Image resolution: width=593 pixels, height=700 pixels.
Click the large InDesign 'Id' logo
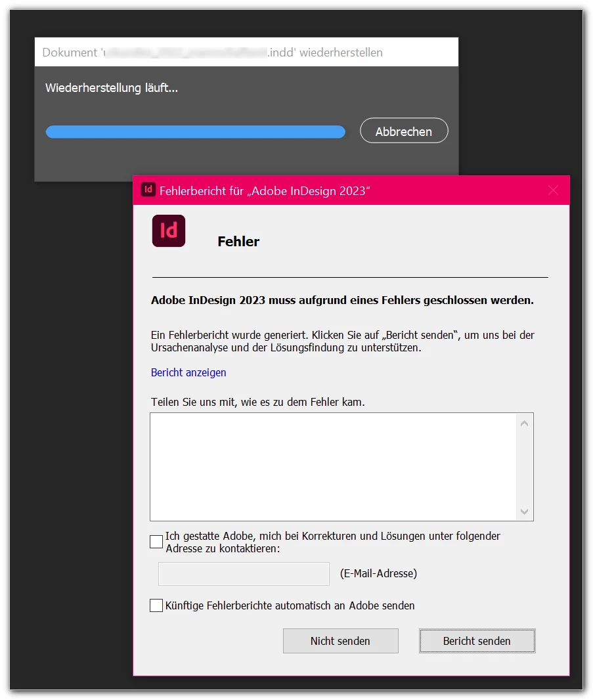(x=169, y=230)
